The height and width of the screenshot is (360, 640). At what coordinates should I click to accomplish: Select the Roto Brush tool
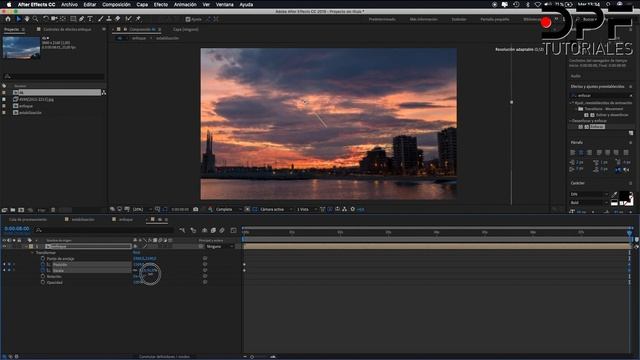tap(129, 19)
